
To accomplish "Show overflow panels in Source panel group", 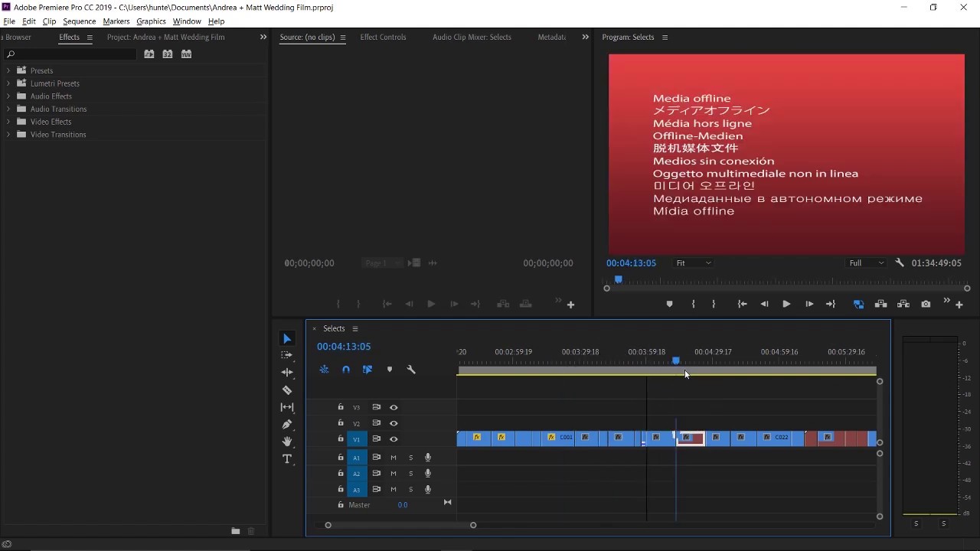I will [586, 37].
